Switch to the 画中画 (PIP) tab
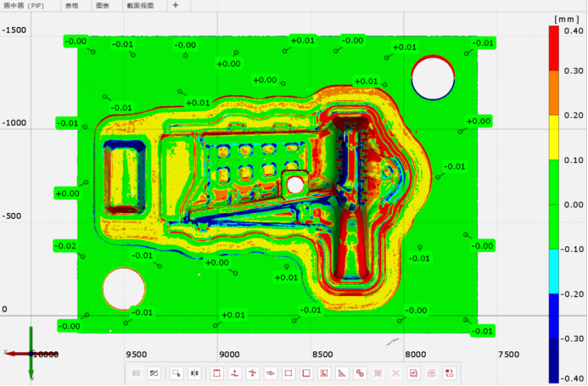The height and width of the screenshot is (386, 588). click(24, 5)
